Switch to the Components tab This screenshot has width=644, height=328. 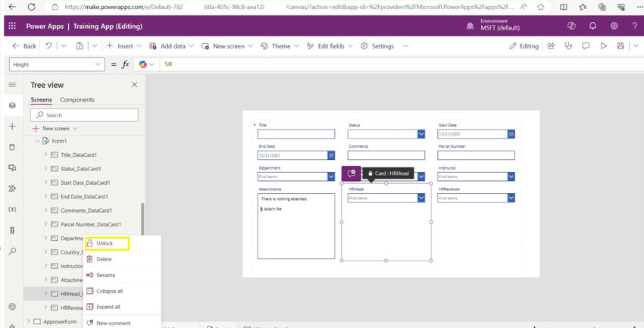pyautogui.click(x=77, y=100)
